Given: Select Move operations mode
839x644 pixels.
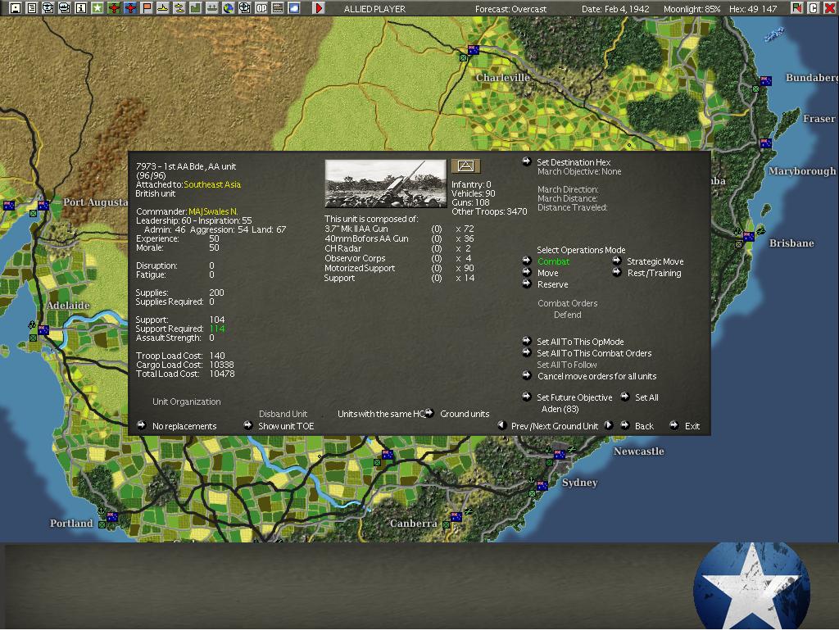Looking at the screenshot, I should (548, 273).
